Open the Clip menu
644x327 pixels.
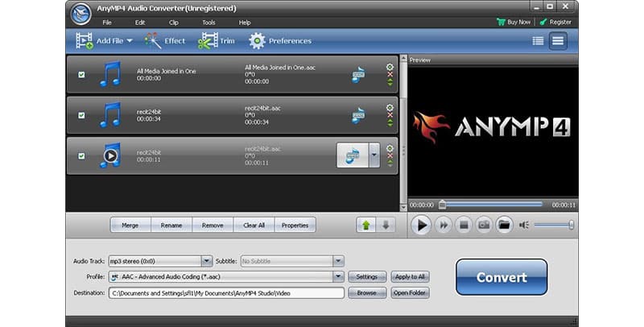coord(174,23)
